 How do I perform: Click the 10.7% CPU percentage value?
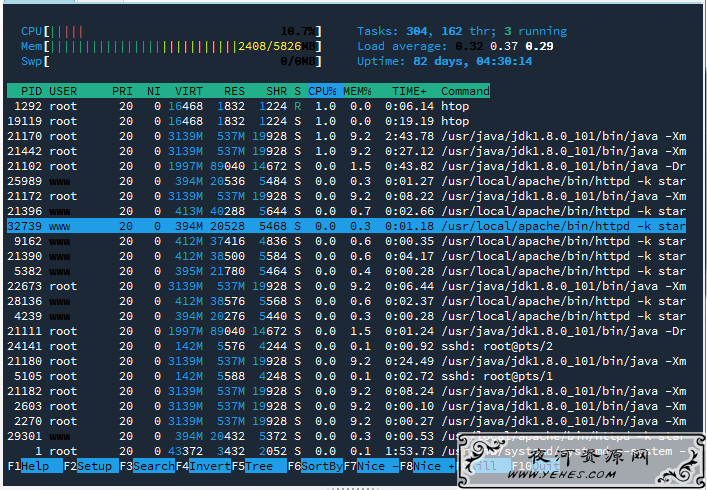point(298,31)
